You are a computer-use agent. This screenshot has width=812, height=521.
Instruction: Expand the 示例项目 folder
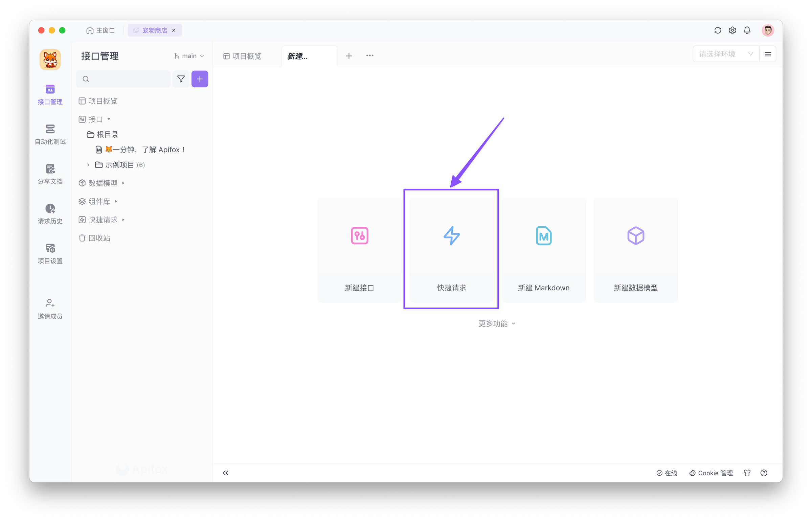tap(89, 165)
